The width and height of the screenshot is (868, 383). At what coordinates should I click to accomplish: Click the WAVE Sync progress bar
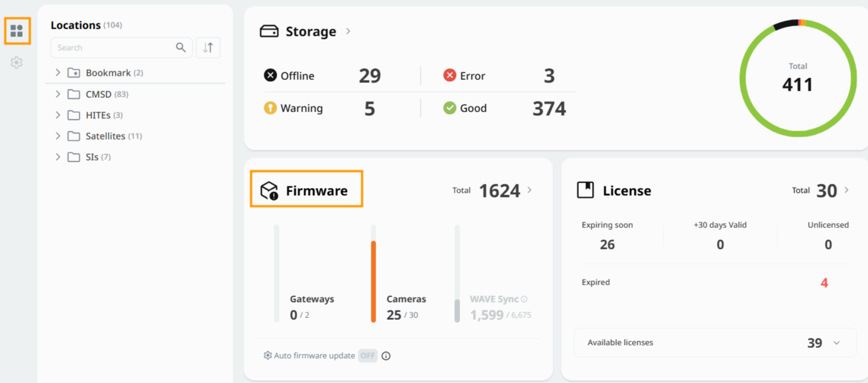point(457,274)
